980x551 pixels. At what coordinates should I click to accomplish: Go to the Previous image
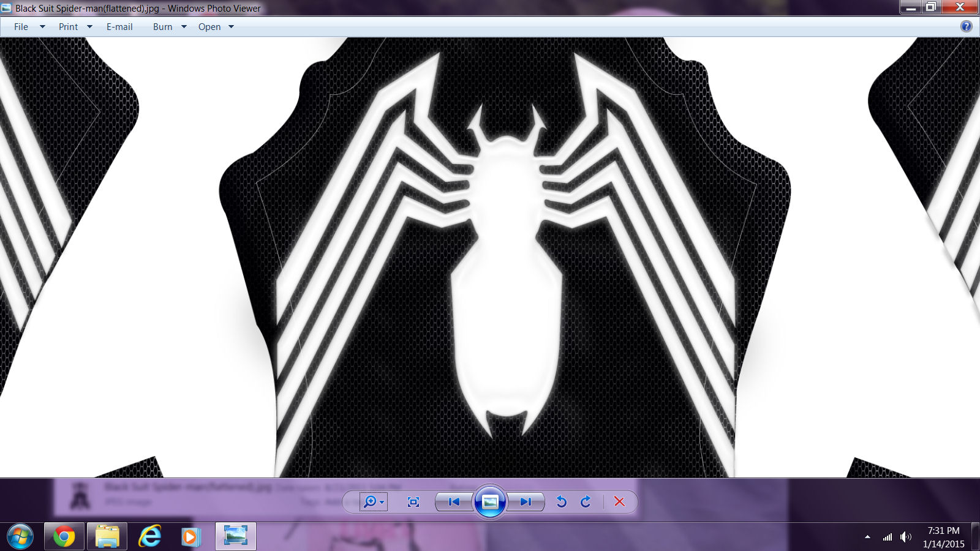point(454,502)
